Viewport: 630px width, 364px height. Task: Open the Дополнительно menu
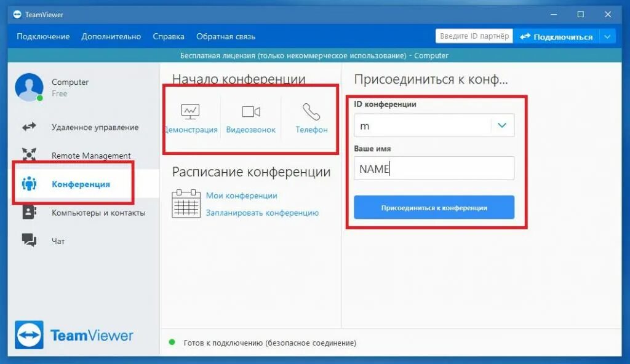coord(111,36)
